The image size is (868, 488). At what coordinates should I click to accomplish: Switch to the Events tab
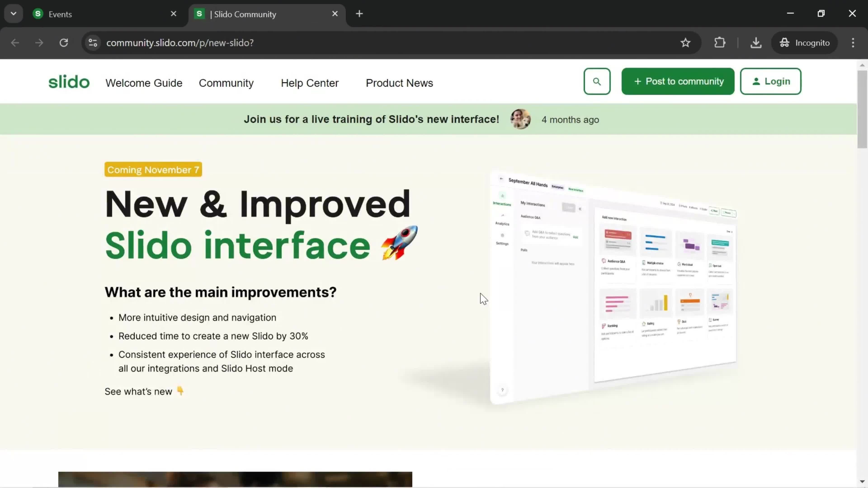(104, 14)
